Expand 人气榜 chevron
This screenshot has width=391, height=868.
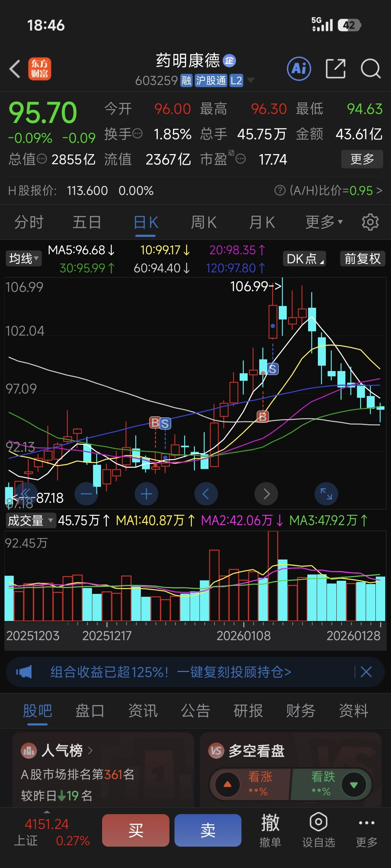pyautogui.click(x=90, y=750)
